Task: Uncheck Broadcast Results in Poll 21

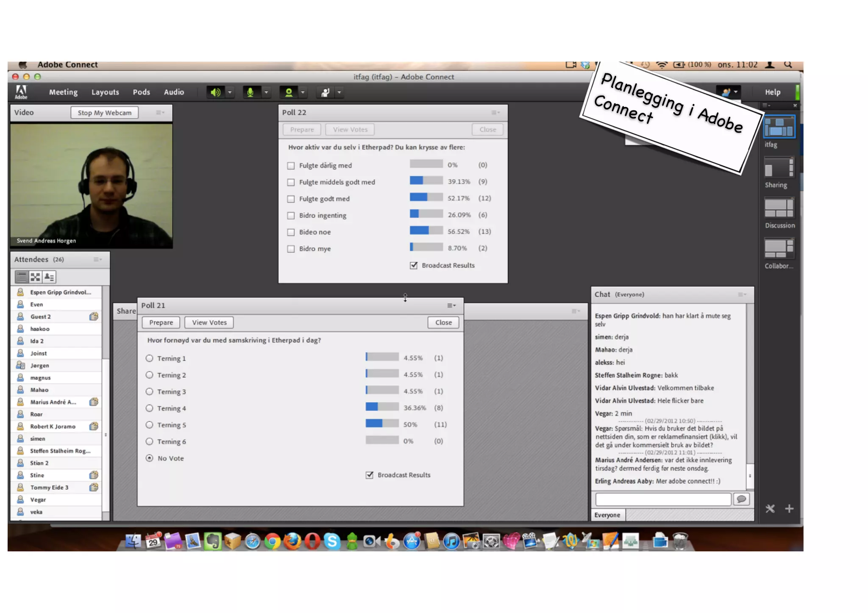Action: coord(370,475)
